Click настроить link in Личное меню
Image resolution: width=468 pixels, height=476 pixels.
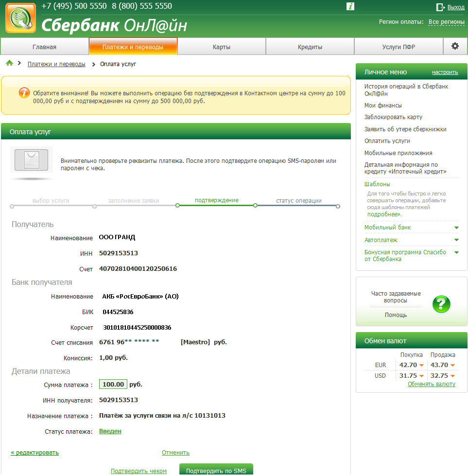pos(445,72)
